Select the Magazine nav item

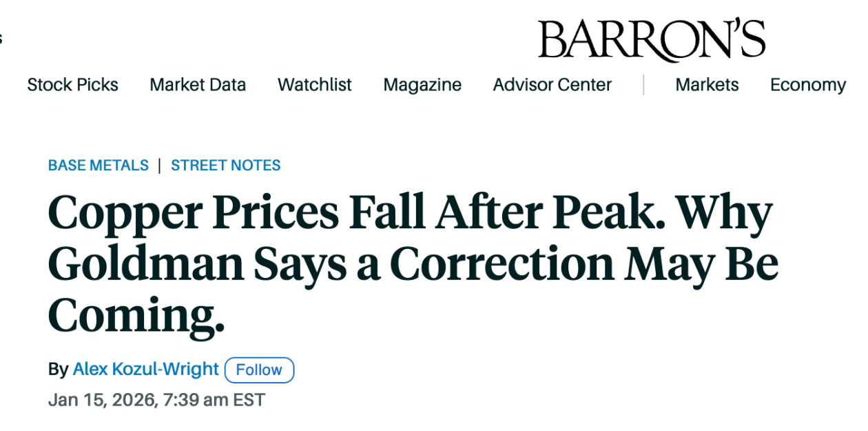pos(422,85)
